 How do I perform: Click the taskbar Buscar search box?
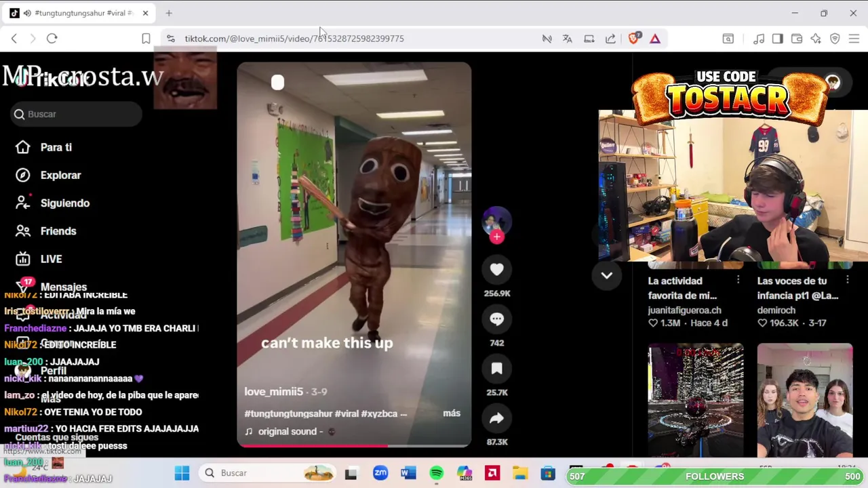click(268, 473)
